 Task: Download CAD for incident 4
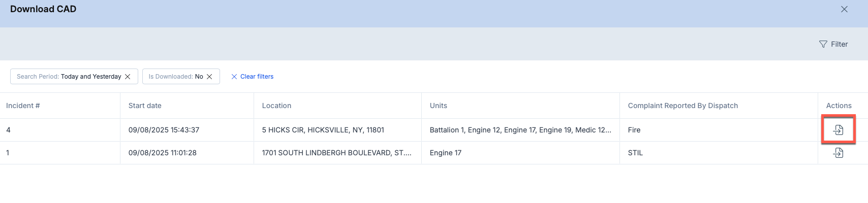[839, 130]
